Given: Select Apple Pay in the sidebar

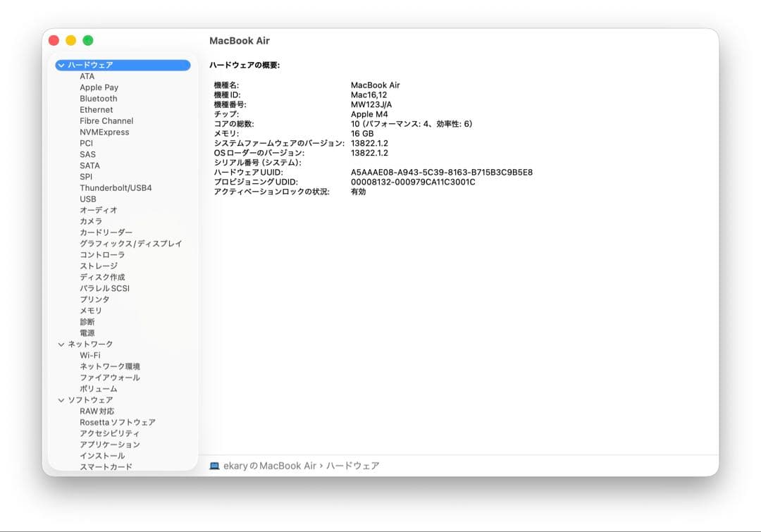Looking at the screenshot, I should (99, 87).
